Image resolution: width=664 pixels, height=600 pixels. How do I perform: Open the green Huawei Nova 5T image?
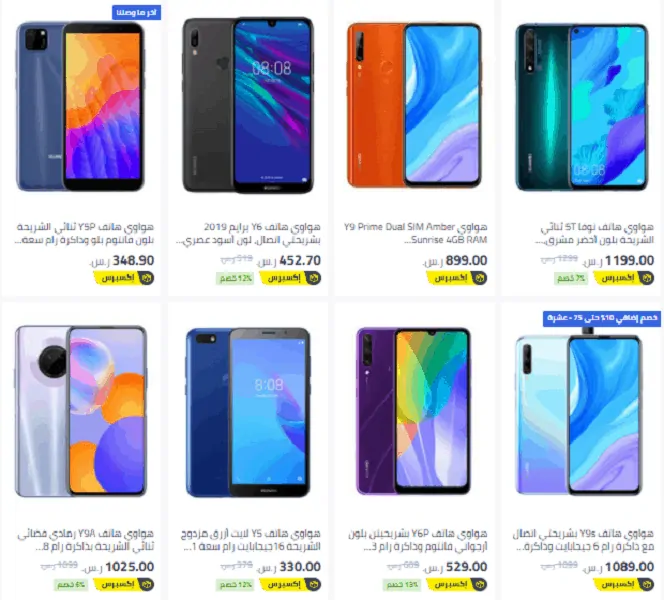pyautogui.click(x=581, y=107)
